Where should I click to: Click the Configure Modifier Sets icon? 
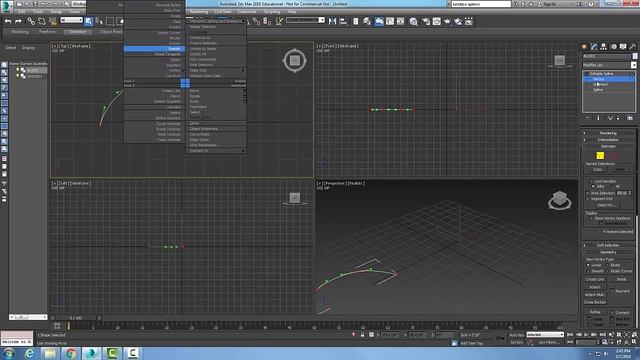(630, 118)
